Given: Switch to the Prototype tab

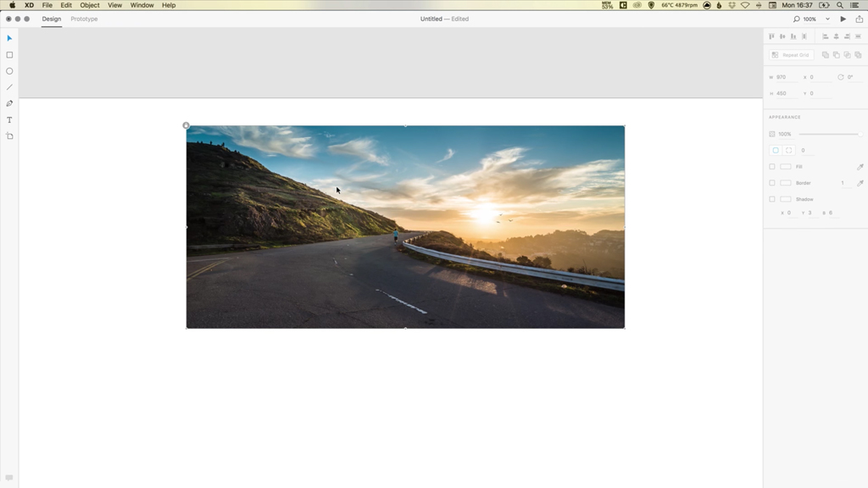Looking at the screenshot, I should (x=82, y=19).
